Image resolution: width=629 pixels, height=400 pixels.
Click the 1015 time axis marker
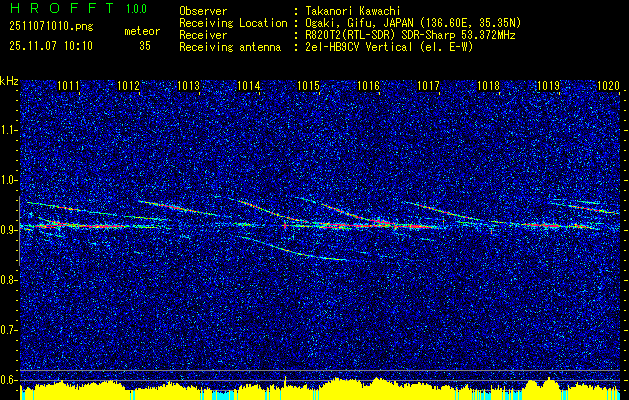tap(308, 85)
